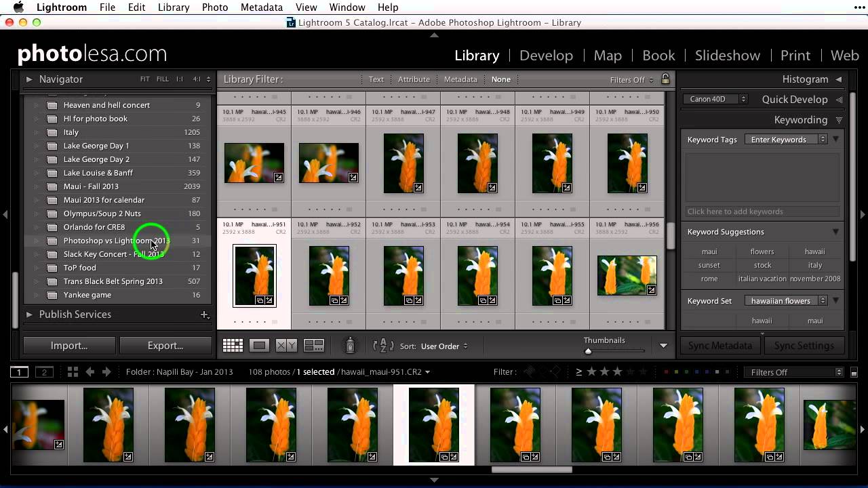868x488 pixels.
Task: Switch to the Map module
Action: click(x=608, y=56)
